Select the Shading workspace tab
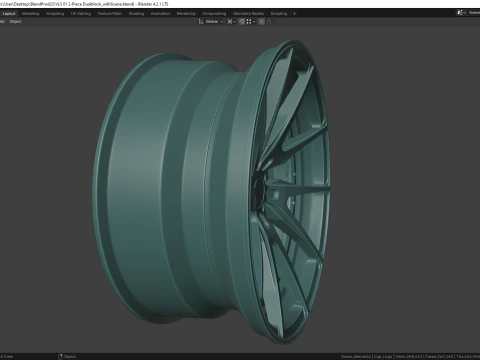Image resolution: width=480 pixels, height=360 pixels. pos(136,14)
